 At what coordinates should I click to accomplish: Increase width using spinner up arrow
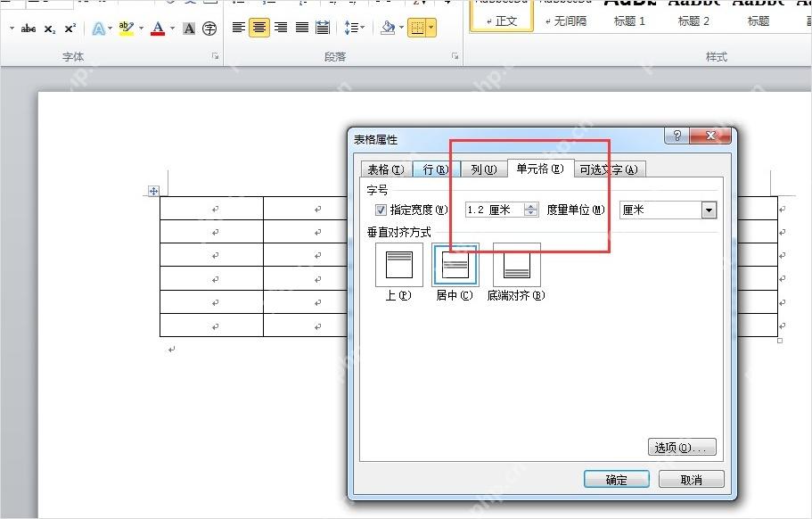tap(531, 206)
